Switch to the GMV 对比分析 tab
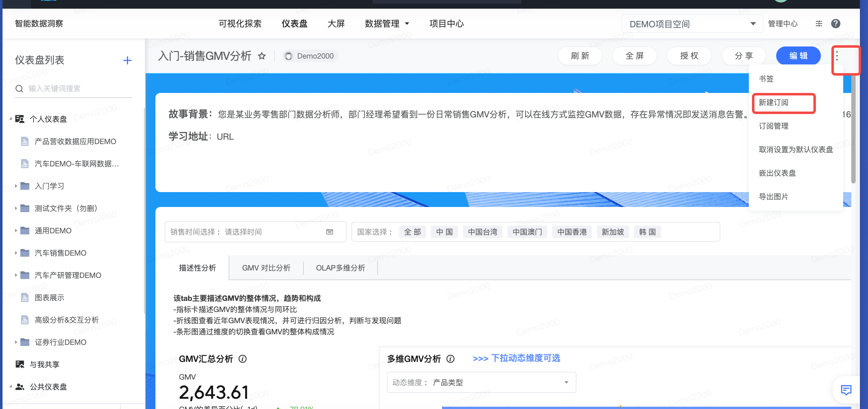The image size is (868, 409). click(266, 268)
